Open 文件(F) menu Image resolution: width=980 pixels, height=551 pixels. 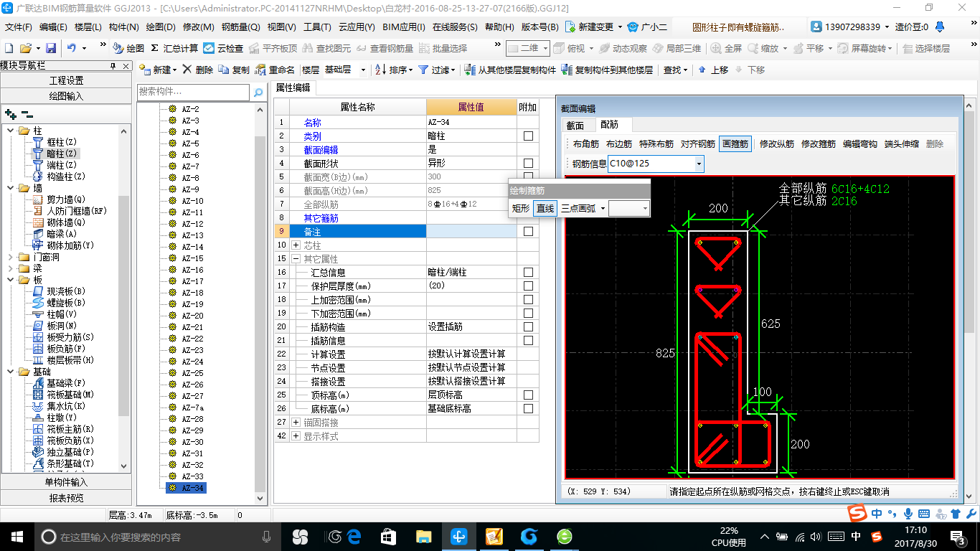[19, 27]
